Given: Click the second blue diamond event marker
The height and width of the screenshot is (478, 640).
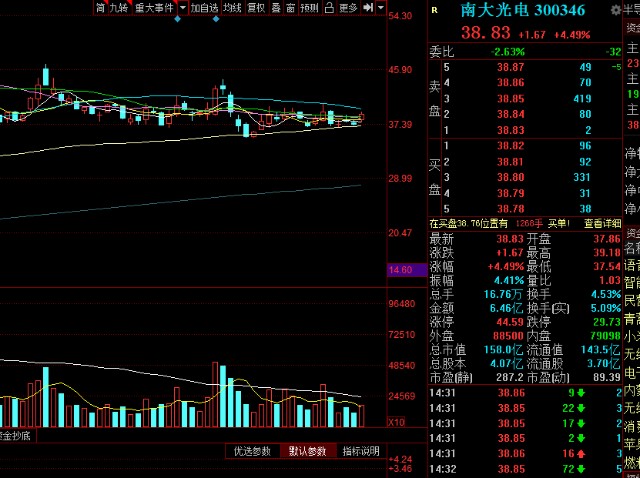Looking at the screenshot, I should (x=216, y=19).
